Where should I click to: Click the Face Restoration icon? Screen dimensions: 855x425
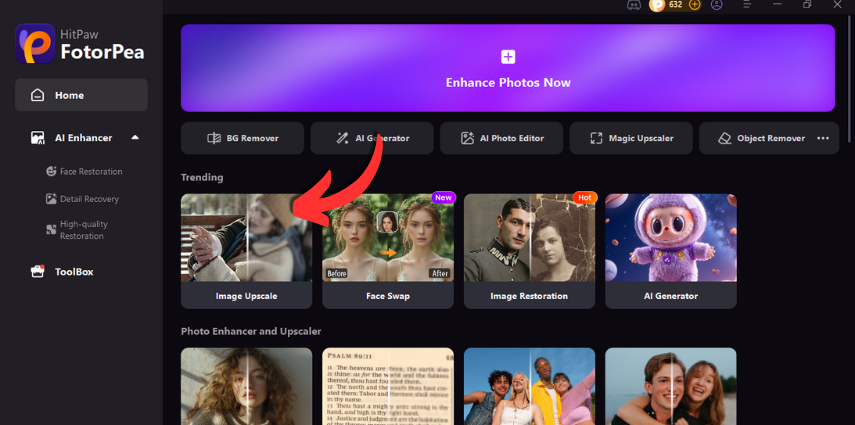(x=51, y=171)
